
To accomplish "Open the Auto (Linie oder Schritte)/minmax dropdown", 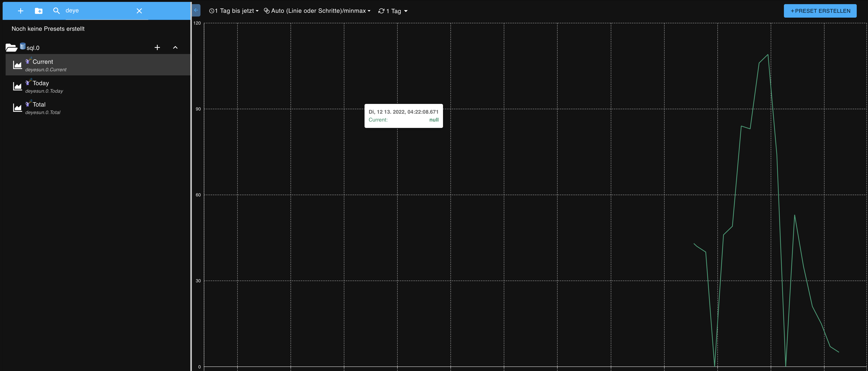I will [317, 11].
